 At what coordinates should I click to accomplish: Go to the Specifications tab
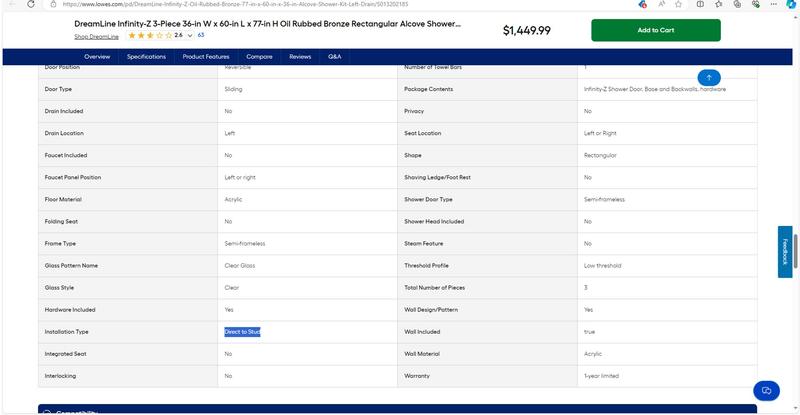[x=146, y=57]
